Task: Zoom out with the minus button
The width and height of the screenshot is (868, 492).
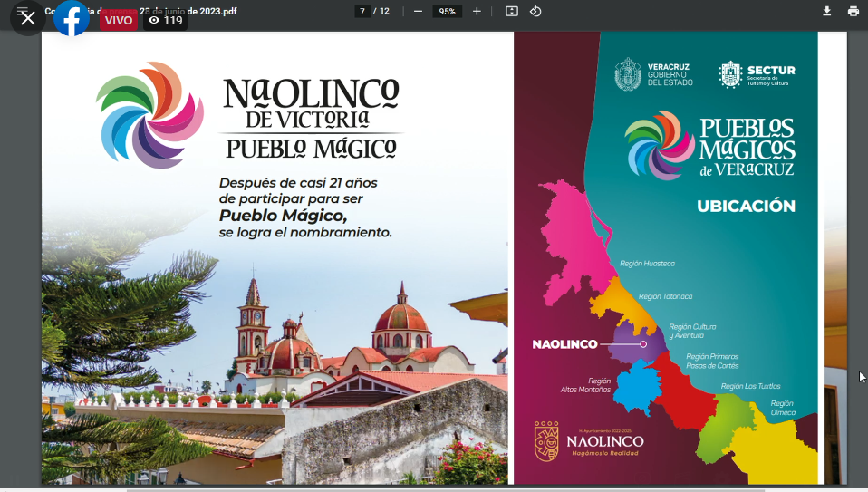Action: tap(418, 11)
